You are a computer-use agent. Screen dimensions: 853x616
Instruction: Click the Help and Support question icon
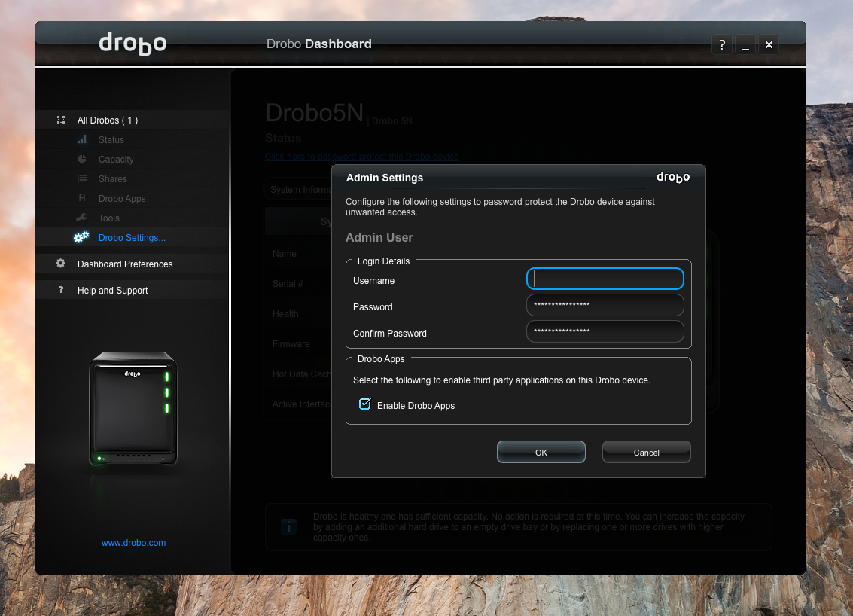pyautogui.click(x=61, y=291)
